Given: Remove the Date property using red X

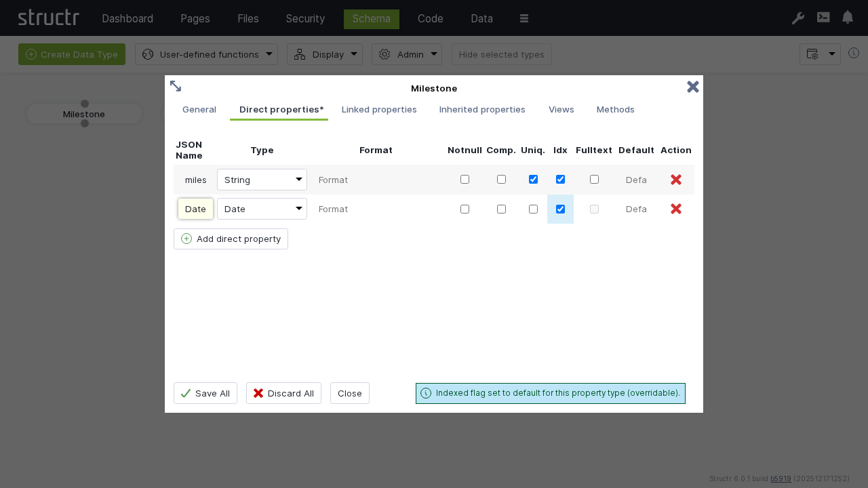Looking at the screenshot, I should click(x=676, y=209).
